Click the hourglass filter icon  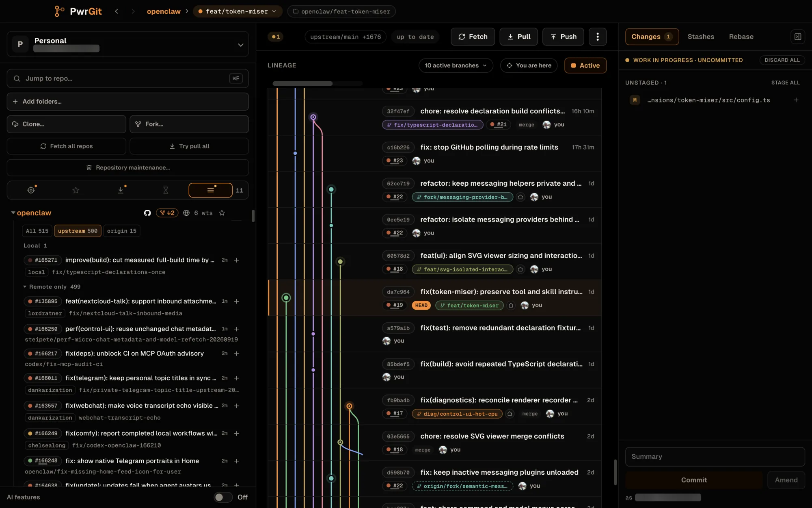pos(166,190)
